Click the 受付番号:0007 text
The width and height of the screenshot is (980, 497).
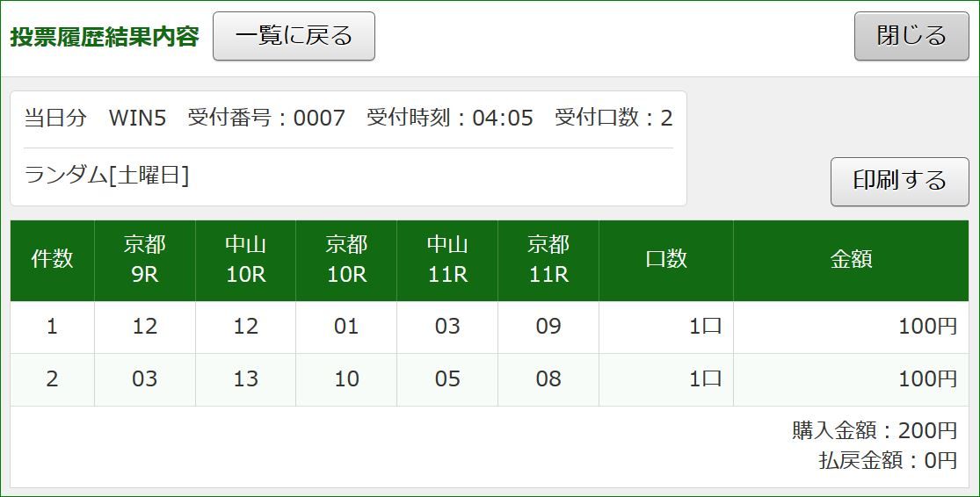pyautogui.click(x=266, y=118)
